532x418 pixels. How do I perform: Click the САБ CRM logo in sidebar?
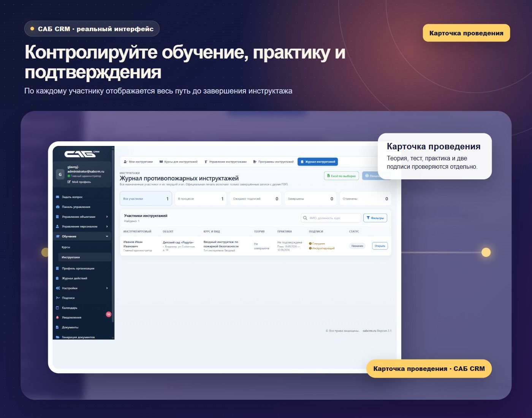(82, 154)
